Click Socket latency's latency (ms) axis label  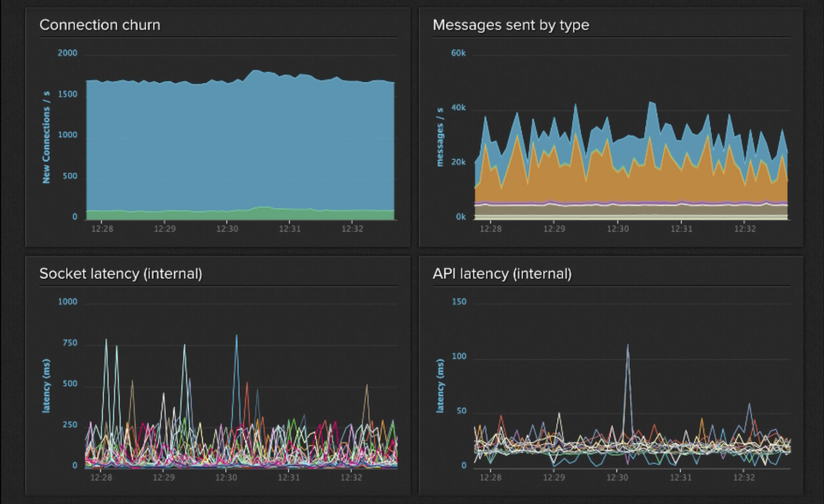coord(46,386)
